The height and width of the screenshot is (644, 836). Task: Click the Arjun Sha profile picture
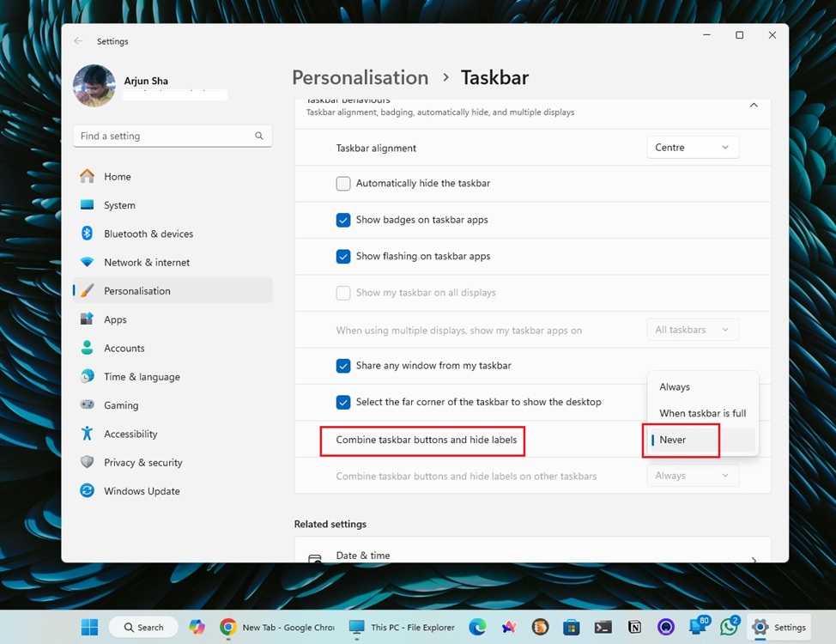pos(94,86)
